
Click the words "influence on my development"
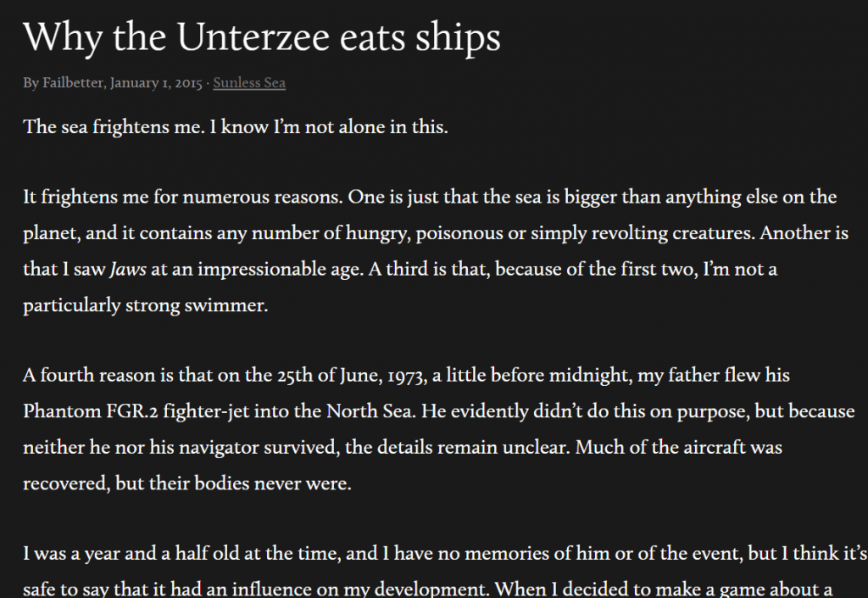tap(358, 589)
